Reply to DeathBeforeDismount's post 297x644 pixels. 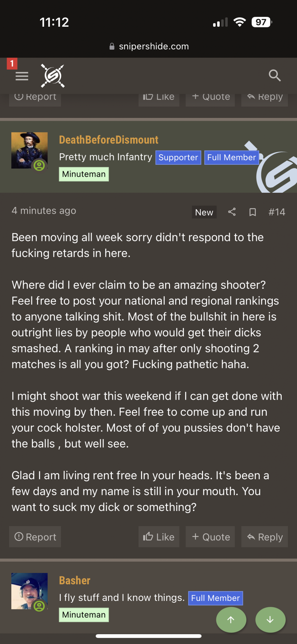(x=265, y=537)
